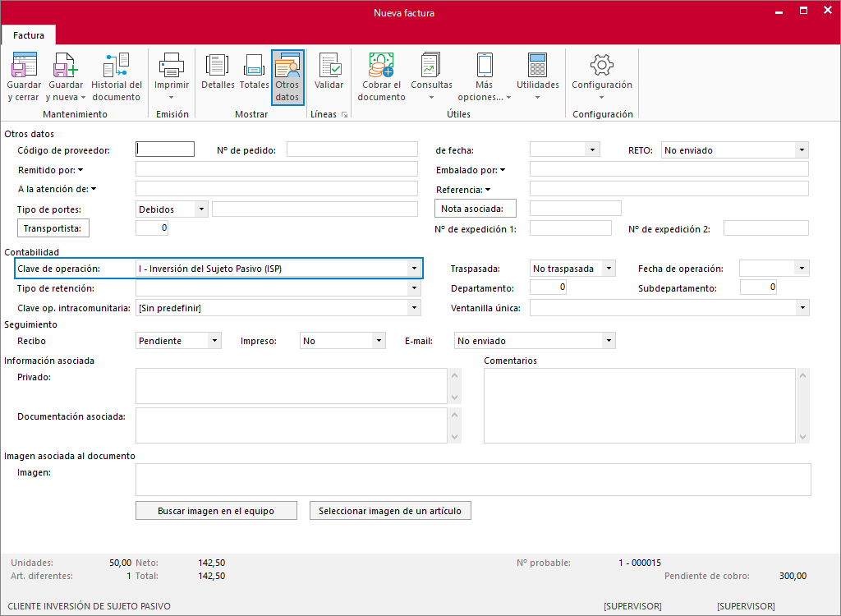Focus Código de proveedor field

click(165, 149)
